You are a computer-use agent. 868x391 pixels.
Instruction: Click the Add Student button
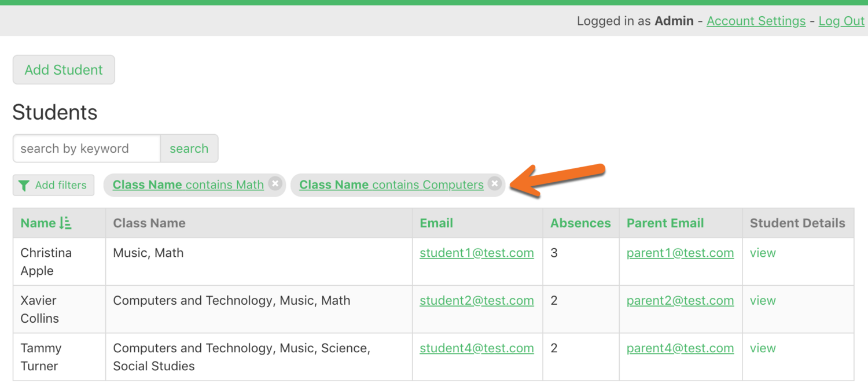coord(64,70)
